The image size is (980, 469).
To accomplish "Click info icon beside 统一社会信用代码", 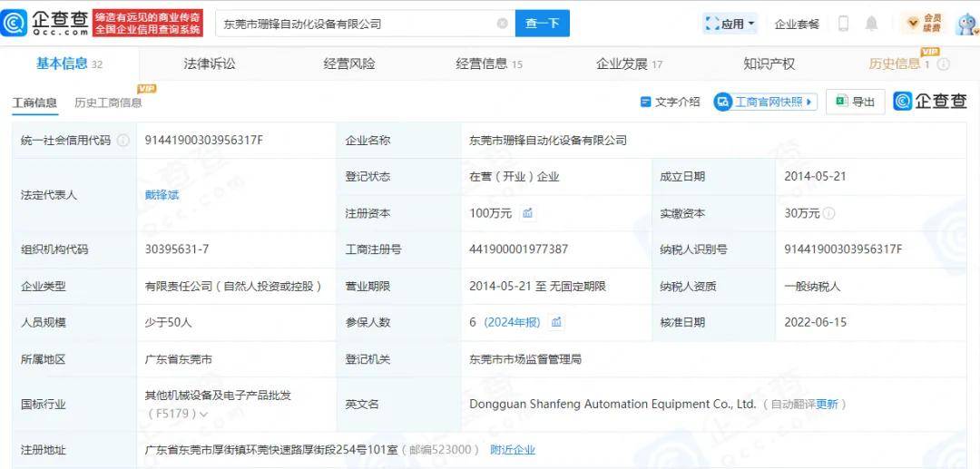I will pyautogui.click(x=124, y=141).
